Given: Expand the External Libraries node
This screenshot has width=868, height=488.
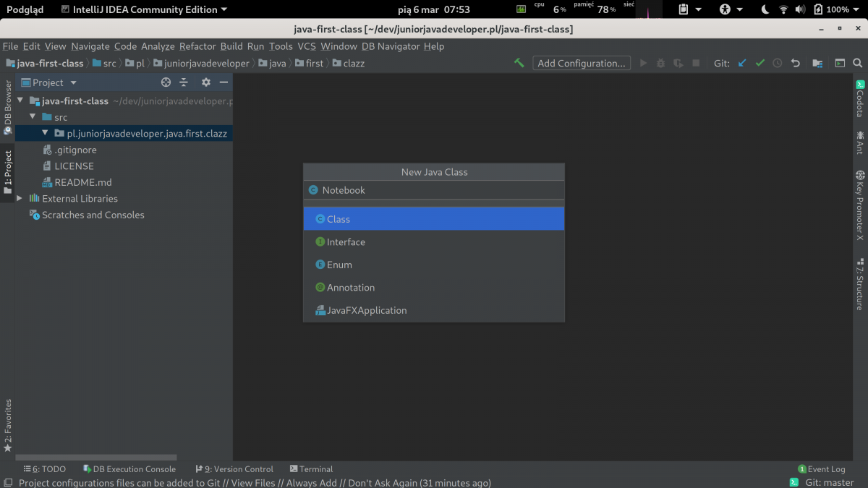Looking at the screenshot, I should pos(20,198).
